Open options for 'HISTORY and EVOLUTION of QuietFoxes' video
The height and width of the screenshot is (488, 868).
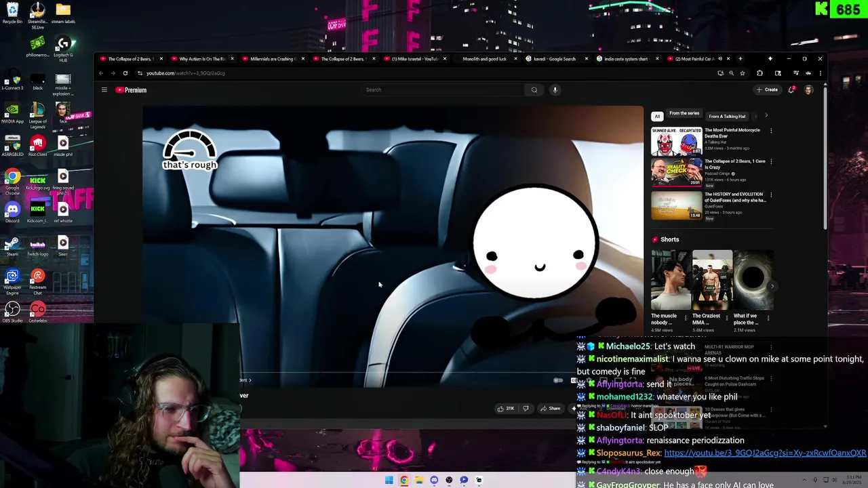[x=770, y=195]
